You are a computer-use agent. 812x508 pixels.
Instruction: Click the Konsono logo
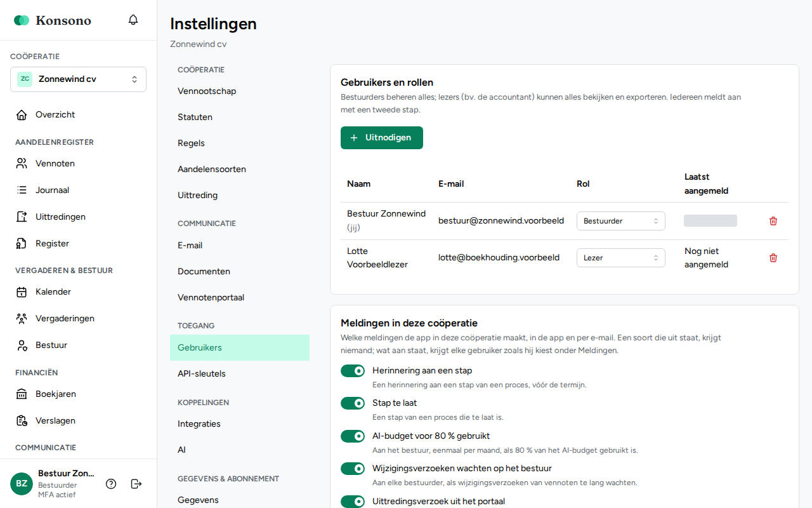53,20
